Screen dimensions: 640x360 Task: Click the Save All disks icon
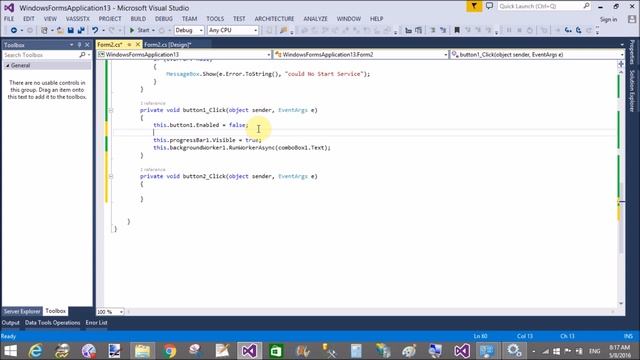(81, 30)
